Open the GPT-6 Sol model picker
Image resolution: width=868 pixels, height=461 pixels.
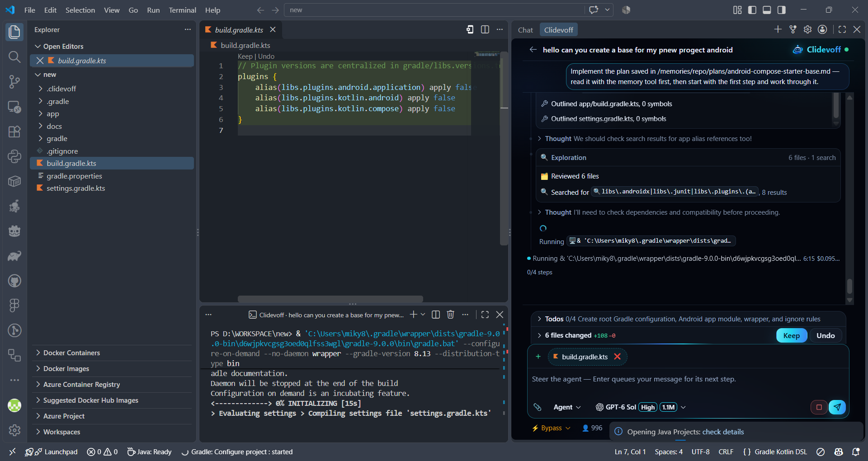640,407
